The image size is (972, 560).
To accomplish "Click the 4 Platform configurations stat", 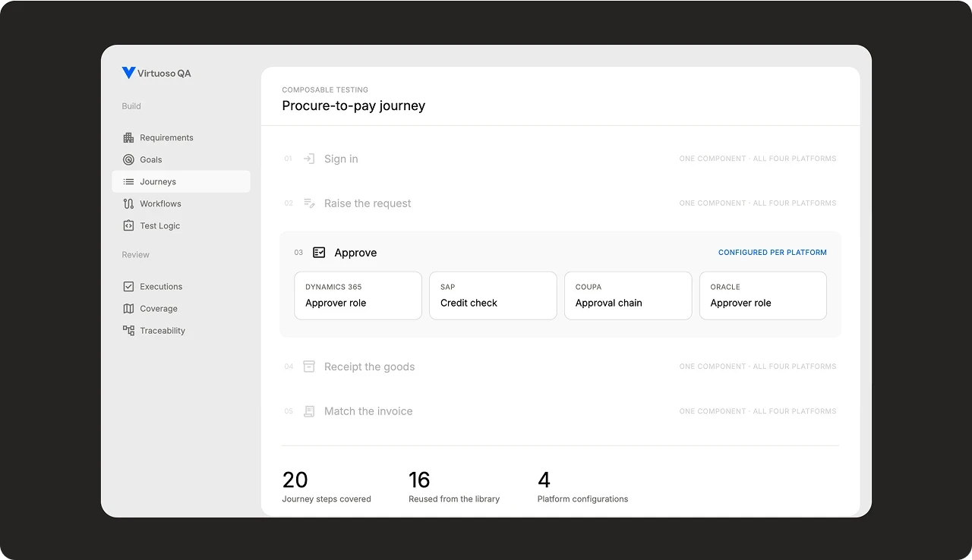I will (x=582, y=486).
